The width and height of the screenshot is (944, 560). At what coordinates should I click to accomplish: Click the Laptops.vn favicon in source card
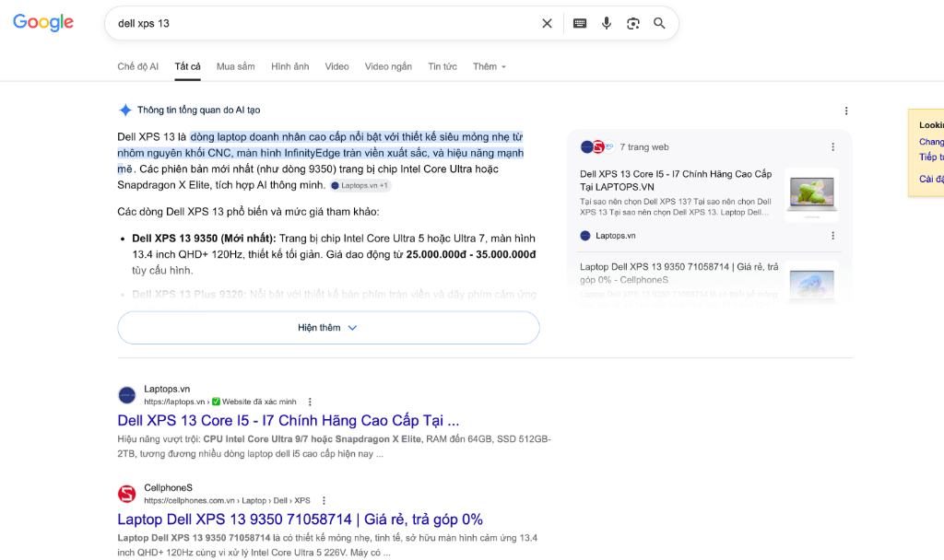tap(585, 236)
